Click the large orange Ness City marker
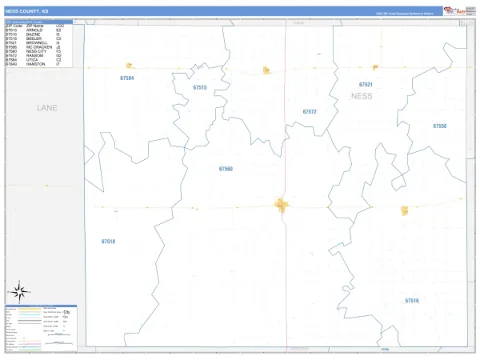The image size is (480, 360). point(281,205)
